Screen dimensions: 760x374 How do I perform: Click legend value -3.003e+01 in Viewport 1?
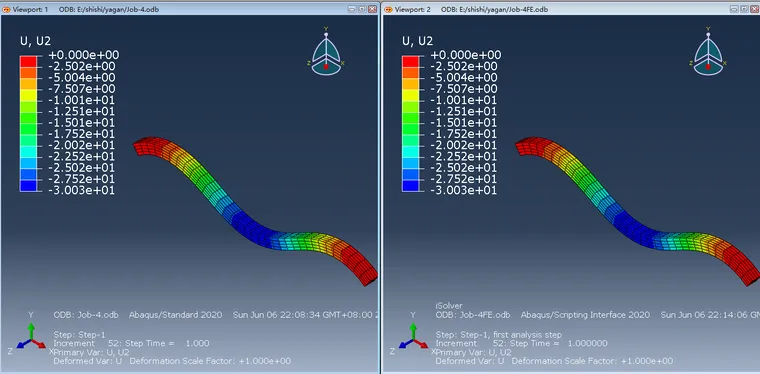(81, 190)
